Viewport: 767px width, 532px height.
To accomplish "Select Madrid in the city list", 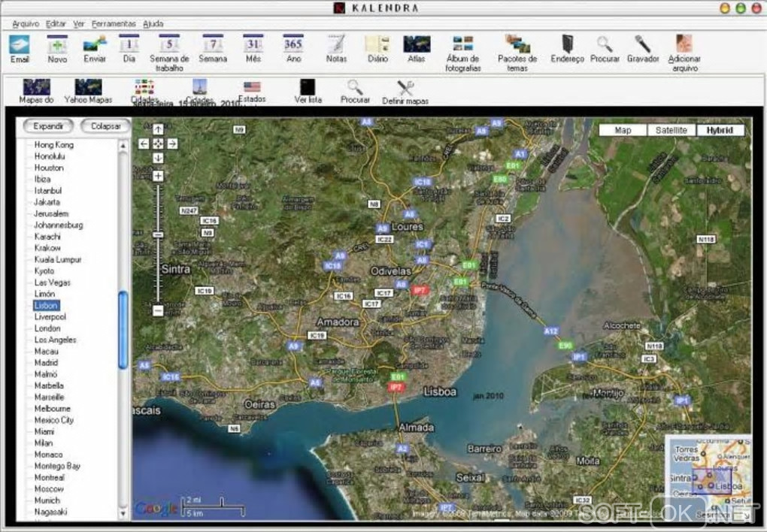I will 46,363.
